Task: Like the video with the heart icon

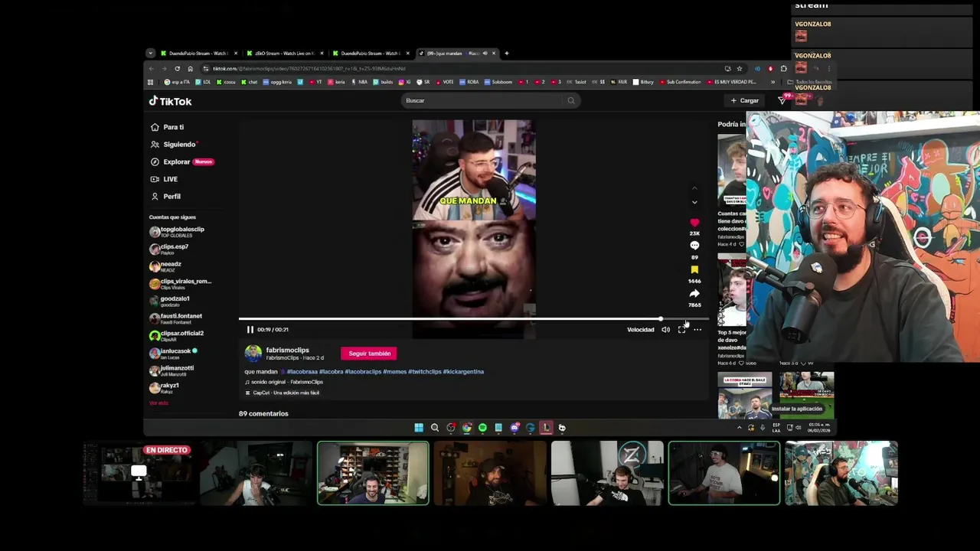Action: tap(694, 223)
